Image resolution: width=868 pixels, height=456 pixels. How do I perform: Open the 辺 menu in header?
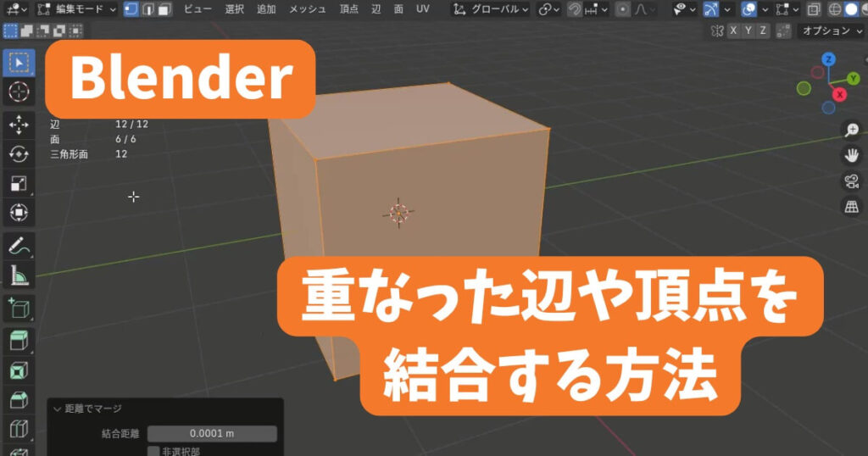point(376,8)
